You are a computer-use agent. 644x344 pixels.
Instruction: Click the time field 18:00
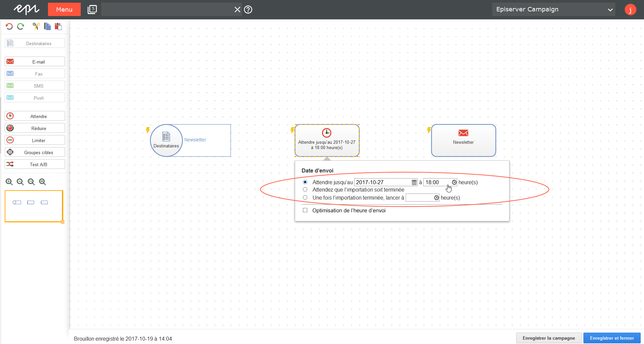point(440,182)
